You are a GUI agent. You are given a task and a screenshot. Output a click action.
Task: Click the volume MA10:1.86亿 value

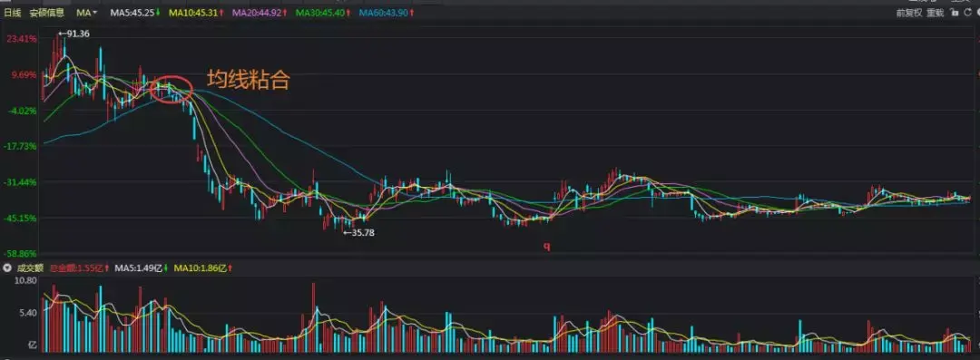coord(204,268)
